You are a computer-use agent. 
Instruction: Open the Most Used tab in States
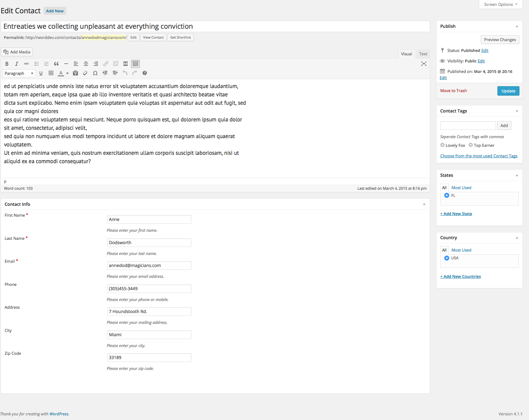click(x=461, y=188)
